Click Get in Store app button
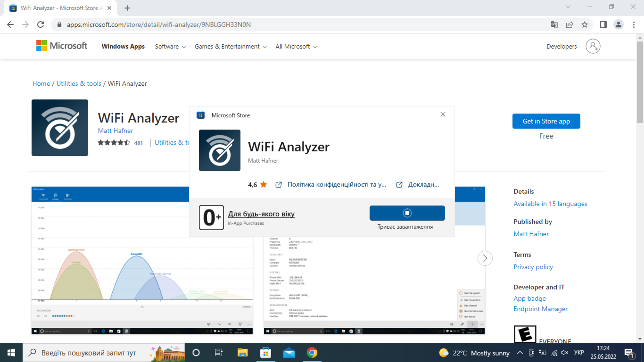Image resolution: width=644 pixels, height=362 pixels. 546,121
